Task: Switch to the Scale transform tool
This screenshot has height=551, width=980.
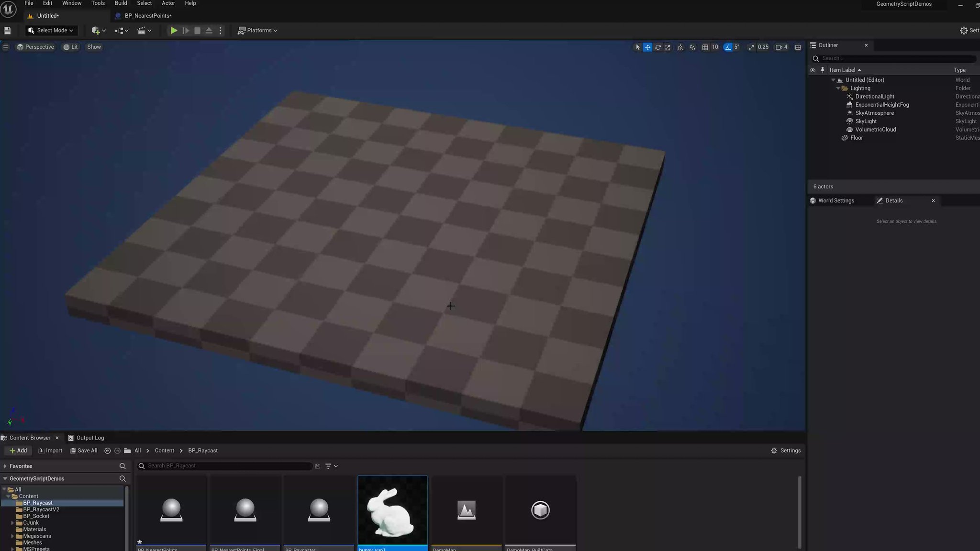Action: pos(668,47)
